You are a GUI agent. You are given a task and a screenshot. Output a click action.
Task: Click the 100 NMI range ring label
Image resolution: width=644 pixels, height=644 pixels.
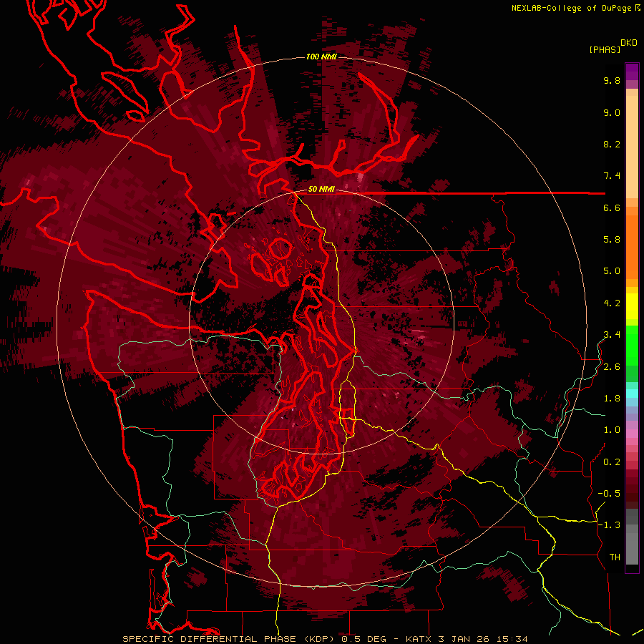point(321,57)
